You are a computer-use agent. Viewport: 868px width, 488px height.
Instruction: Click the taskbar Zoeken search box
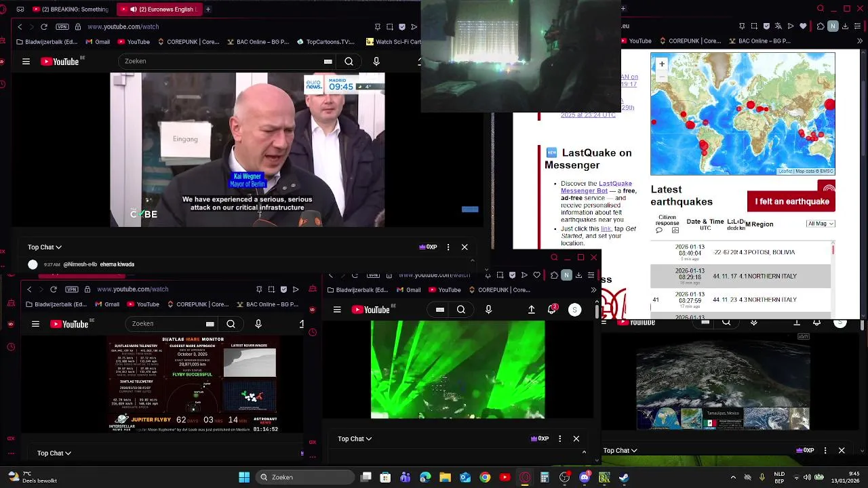coord(305,477)
